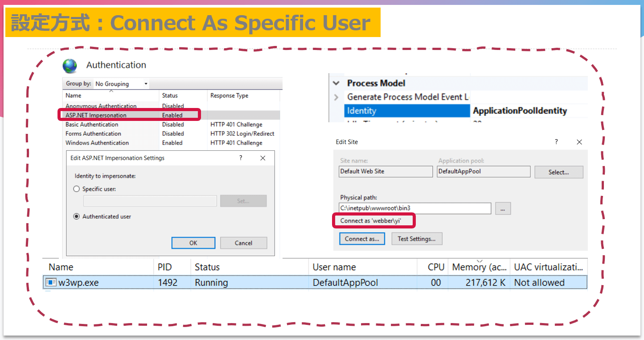Collapse the Process Model section
The image size is (644, 340).
pos(336,83)
